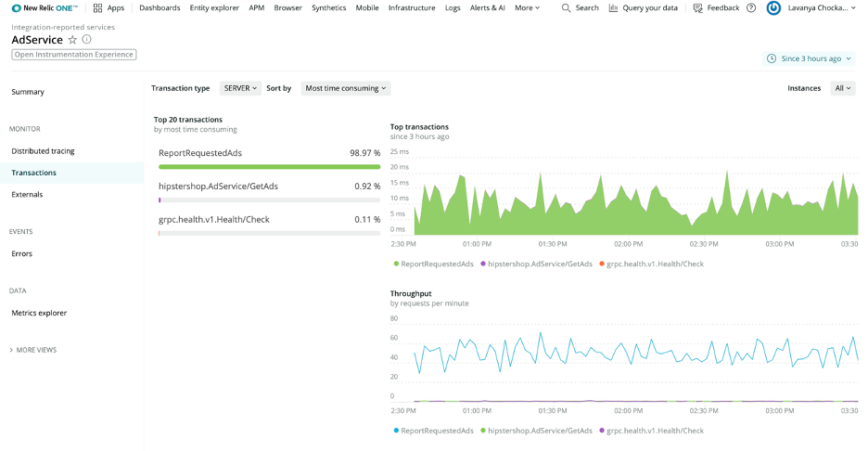
Task: Select Externals in the sidebar
Action: (x=27, y=195)
